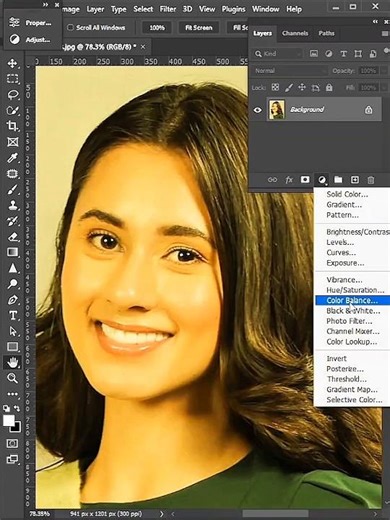Click the Create new layer icon
This screenshot has height=520, width=390.
point(355,180)
